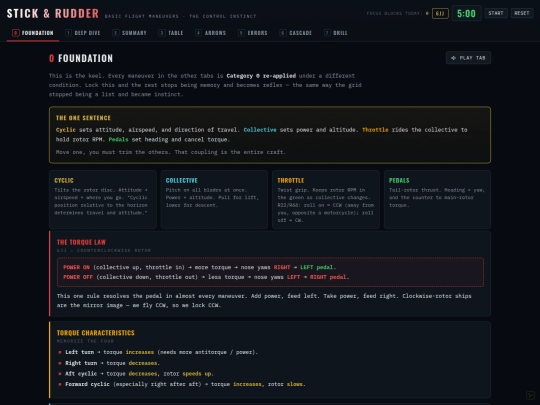The image size is (540, 405).
Task: Select the Arrows tab
Action: point(210,33)
